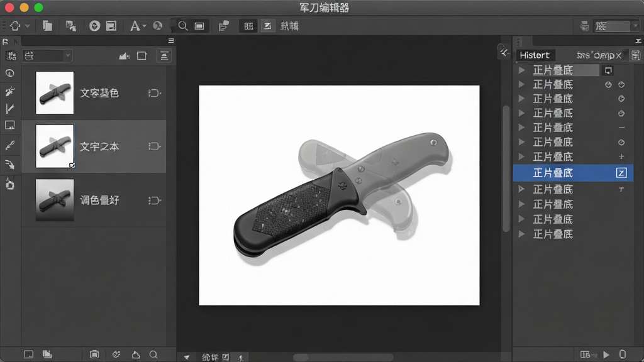Toggle the square icon on first 正片叠底 row
The image size is (644, 362).
(608, 70)
